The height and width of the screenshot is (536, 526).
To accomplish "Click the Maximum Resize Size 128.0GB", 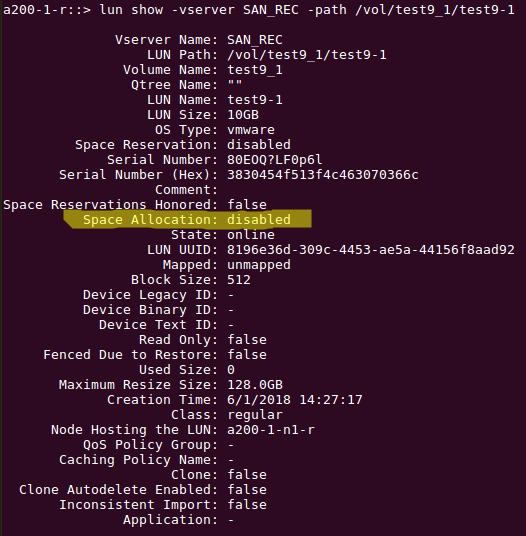I will pos(255,385).
